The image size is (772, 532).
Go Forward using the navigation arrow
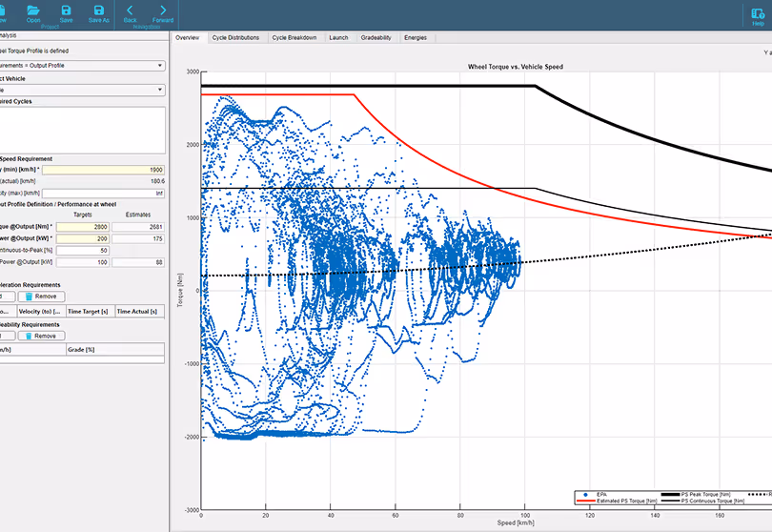coord(163,13)
